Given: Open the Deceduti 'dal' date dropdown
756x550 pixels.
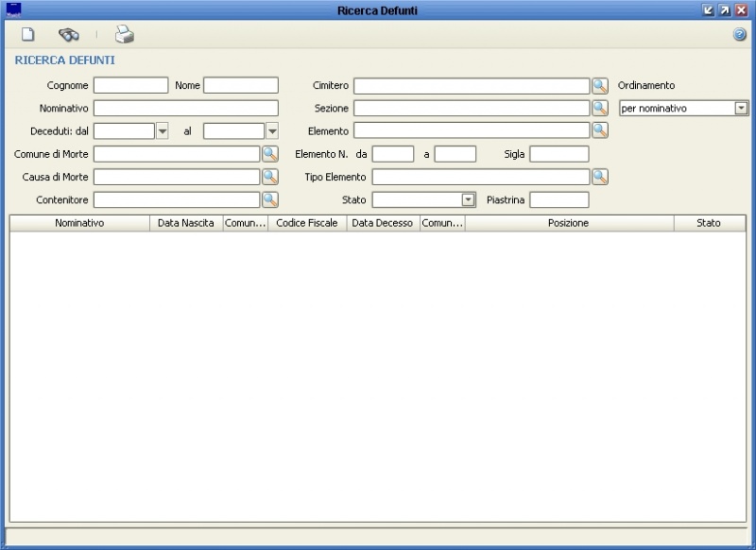Looking at the screenshot, I should point(162,131).
